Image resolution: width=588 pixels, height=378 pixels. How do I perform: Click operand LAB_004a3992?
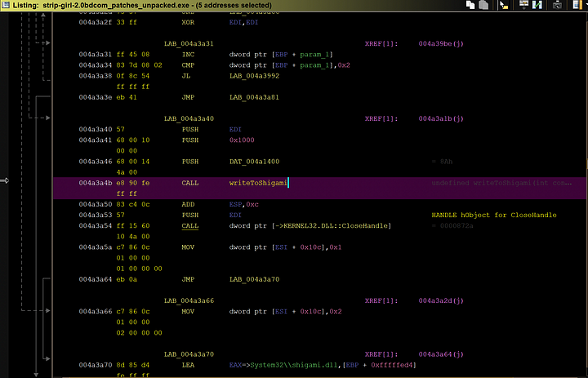254,76
